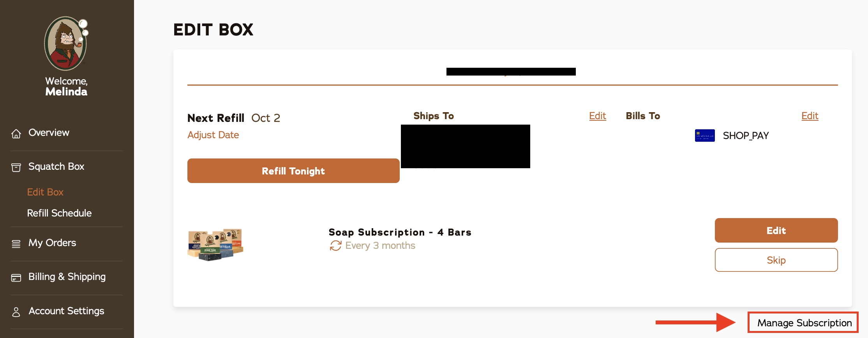Click the Squatch Box icon in sidebar

coord(16,167)
